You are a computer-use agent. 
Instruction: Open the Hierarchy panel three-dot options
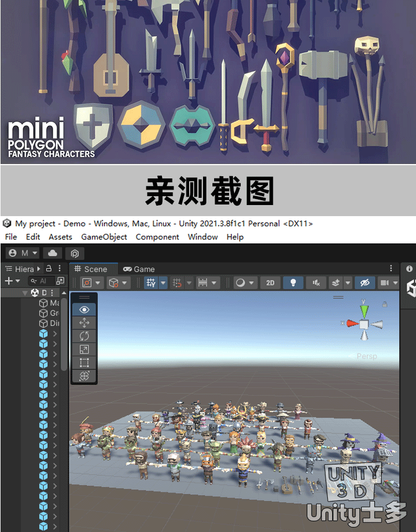[x=59, y=268]
